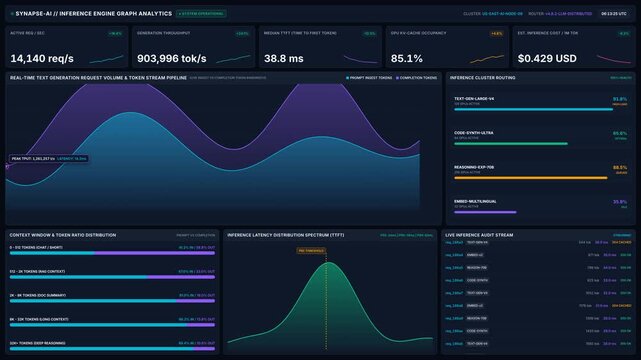Image resolution: width=641 pixels, height=360 pixels.
Task: Click the Peak TPUT tooltip on the chart
Action: [49, 159]
